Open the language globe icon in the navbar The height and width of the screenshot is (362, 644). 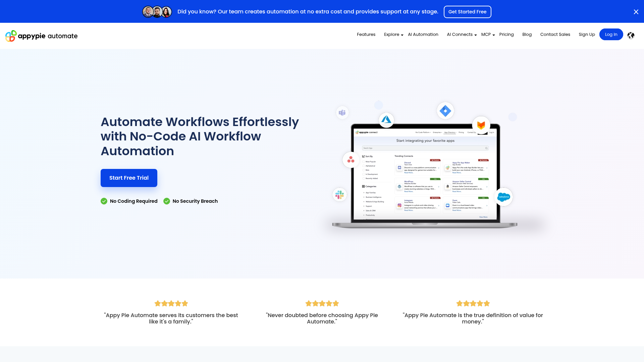coord(631,35)
